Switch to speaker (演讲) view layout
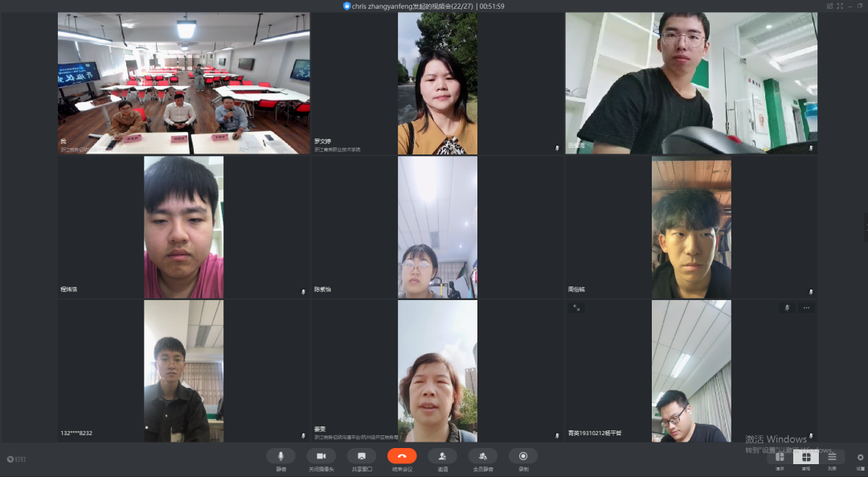Image resolution: width=868 pixels, height=477 pixels. point(780,457)
